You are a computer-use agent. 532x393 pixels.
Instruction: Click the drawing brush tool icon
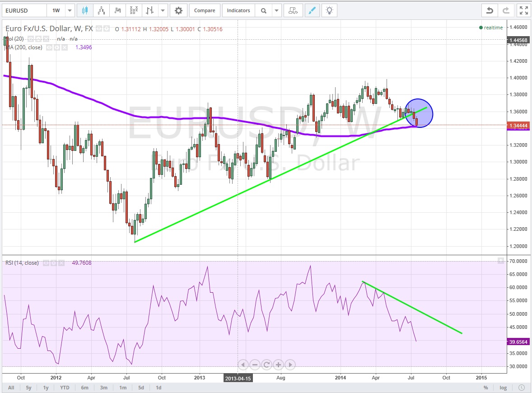[311, 10]
